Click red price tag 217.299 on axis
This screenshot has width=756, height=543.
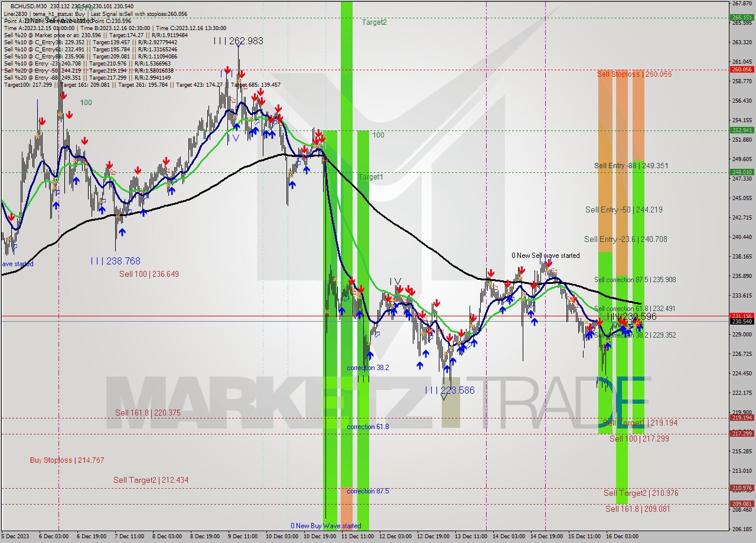(x=742, y=433)
